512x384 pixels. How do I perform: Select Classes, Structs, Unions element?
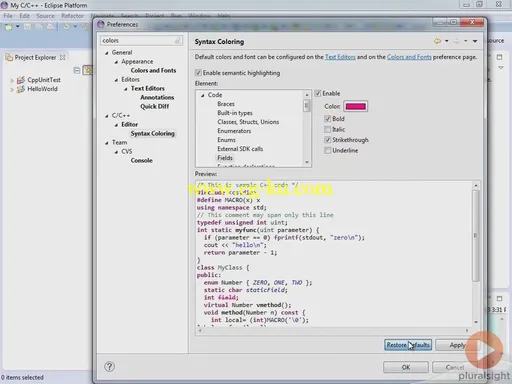tap(248, 122)
